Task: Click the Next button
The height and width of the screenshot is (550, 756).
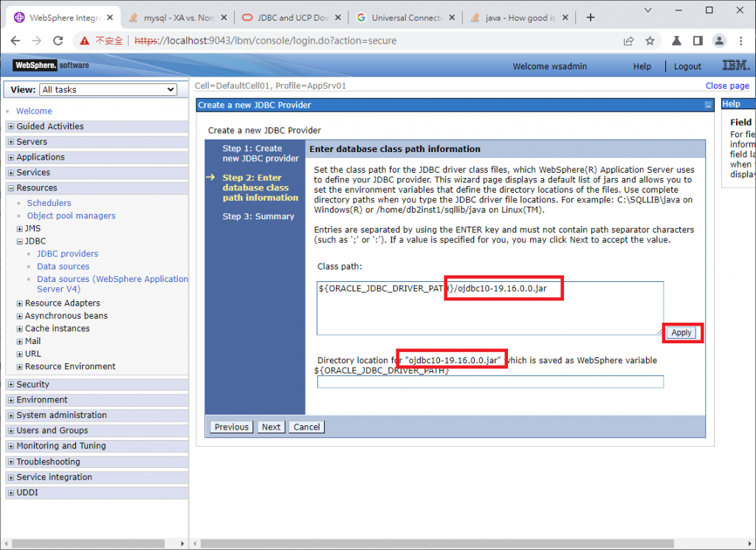Action: tap(271, 427)
